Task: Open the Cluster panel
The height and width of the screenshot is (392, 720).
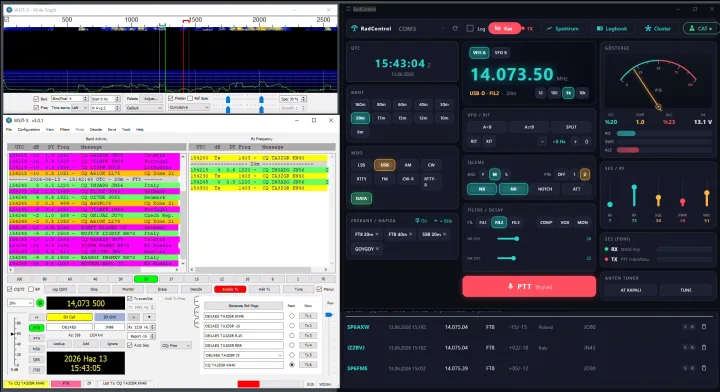Action: pos(658,28)
